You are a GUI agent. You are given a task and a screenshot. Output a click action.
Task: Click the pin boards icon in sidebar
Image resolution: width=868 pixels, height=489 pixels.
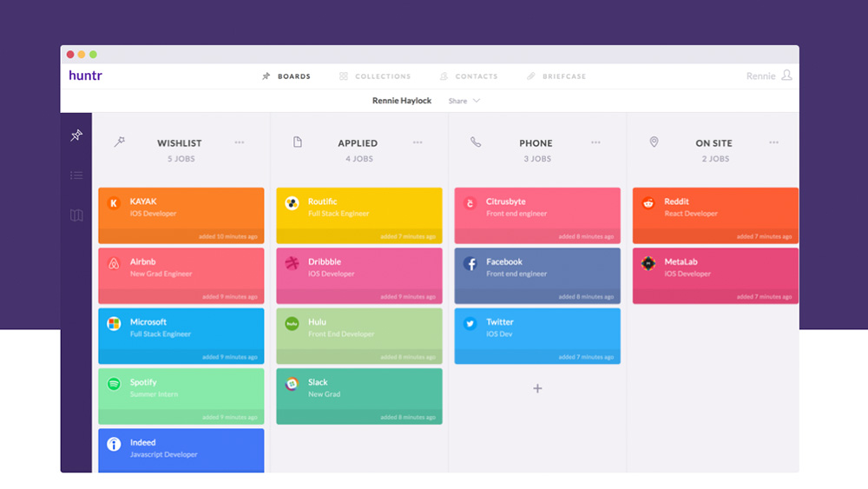76,135
